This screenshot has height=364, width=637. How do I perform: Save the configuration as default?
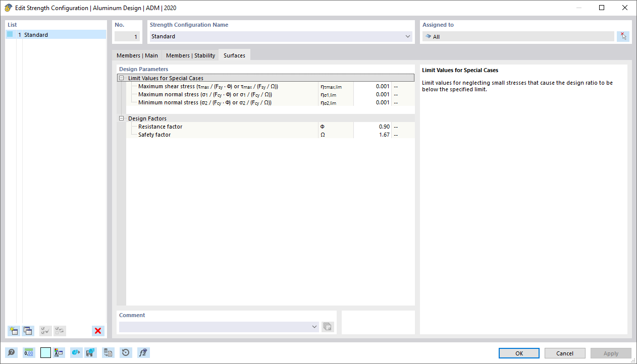[90, 352]
